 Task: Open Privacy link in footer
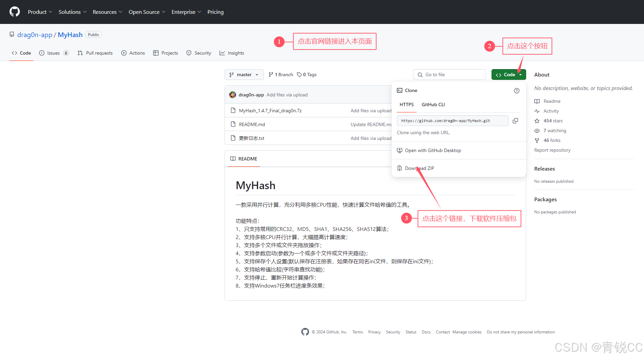click(374, 332)
